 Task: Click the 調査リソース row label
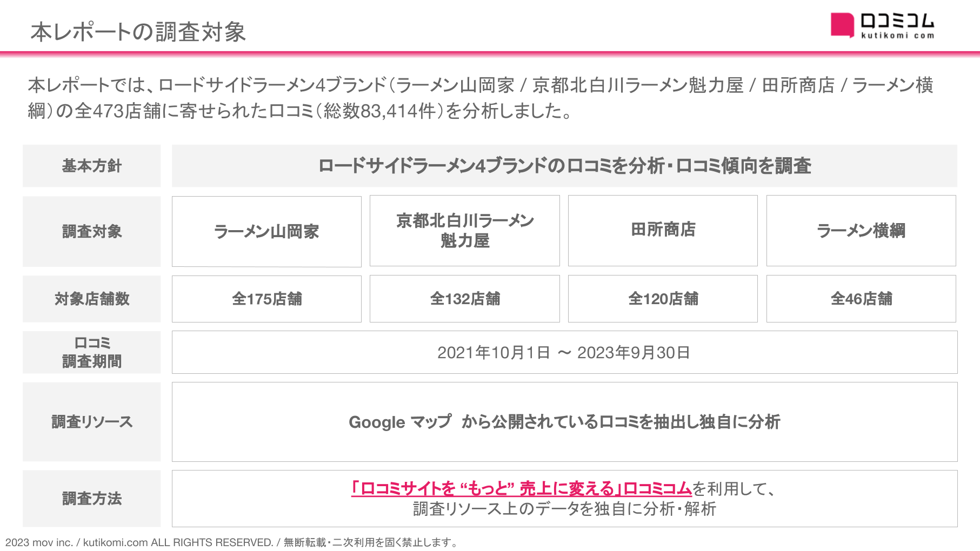click(x=92, y=422)
